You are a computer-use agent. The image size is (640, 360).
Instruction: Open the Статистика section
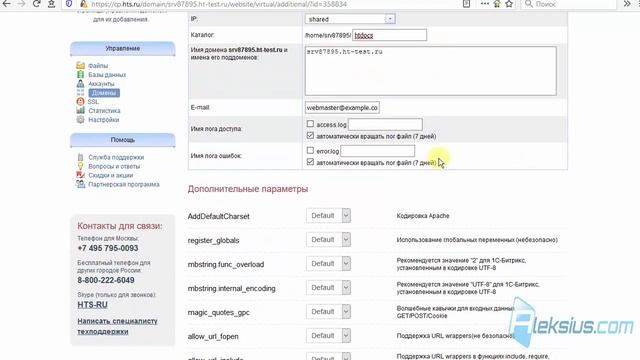(104, 111)
